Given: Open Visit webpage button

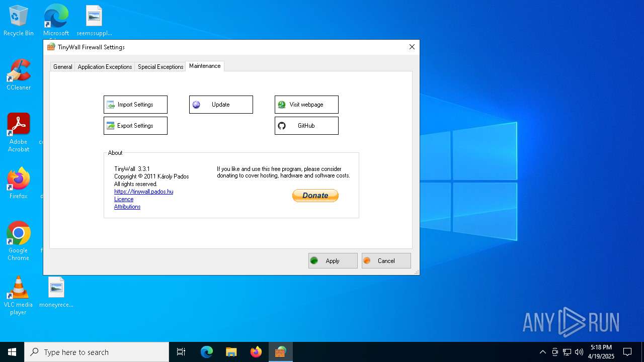Looking at the screenshot, I should click(x=306, y=105).
